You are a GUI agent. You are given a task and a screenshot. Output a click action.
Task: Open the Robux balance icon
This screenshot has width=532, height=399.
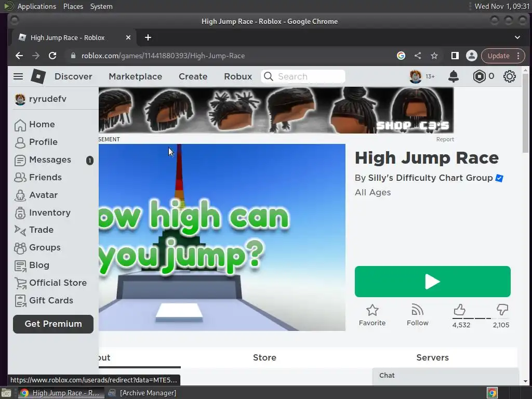[x=479, y=76]
